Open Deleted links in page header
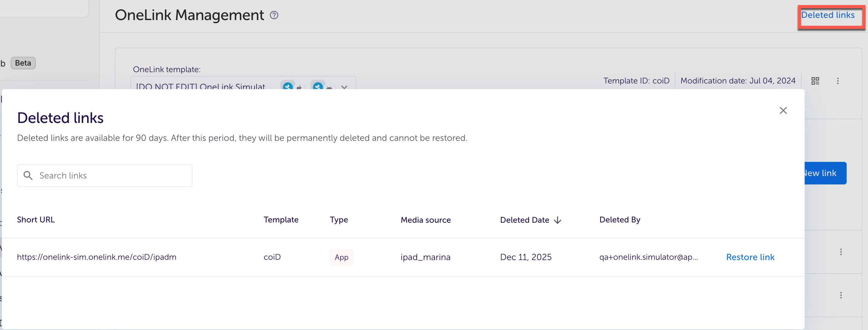Image resolution: width=868 pixels, height=330 pixels. pyautogui.click(x=828, y=15)
